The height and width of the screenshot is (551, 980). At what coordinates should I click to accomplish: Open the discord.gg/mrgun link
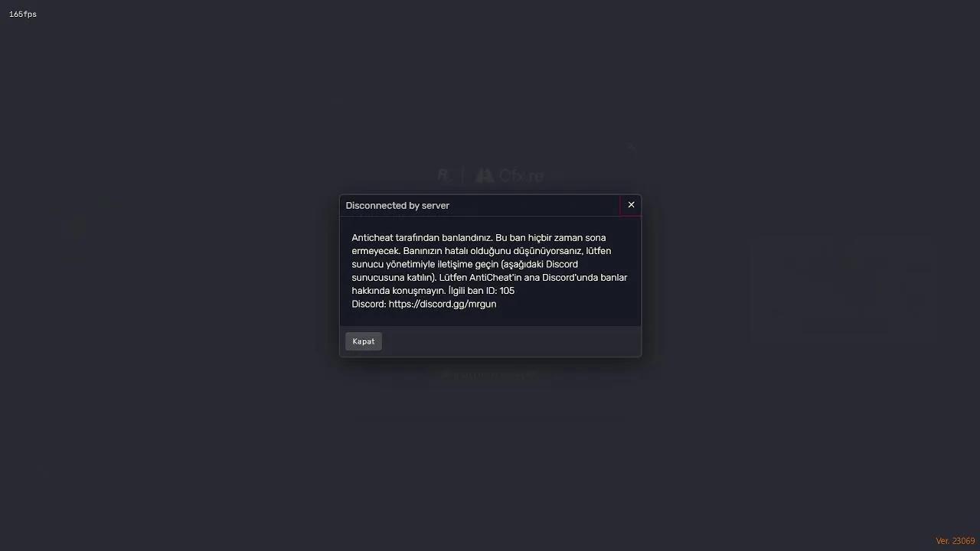pyautogui.click(x=443, y=305)
